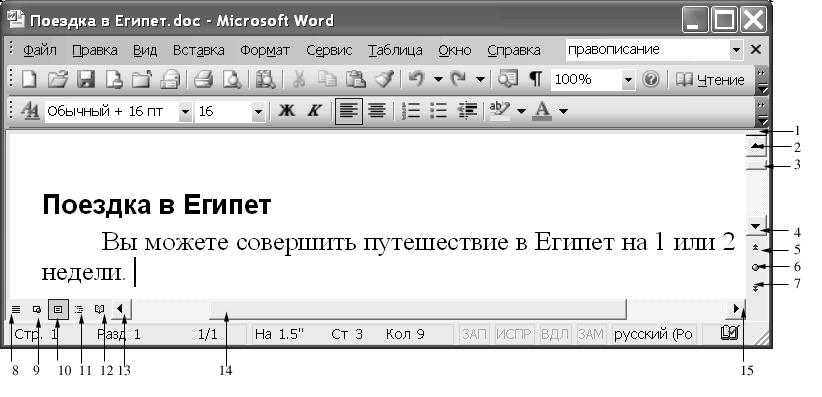
Task: Close the document with menu bar X
Action: [755, 50]
